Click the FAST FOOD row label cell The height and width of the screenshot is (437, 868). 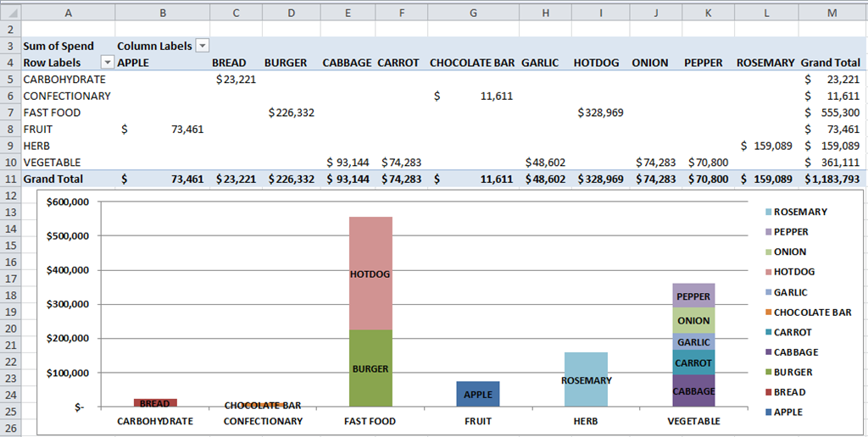click(68, 113)
